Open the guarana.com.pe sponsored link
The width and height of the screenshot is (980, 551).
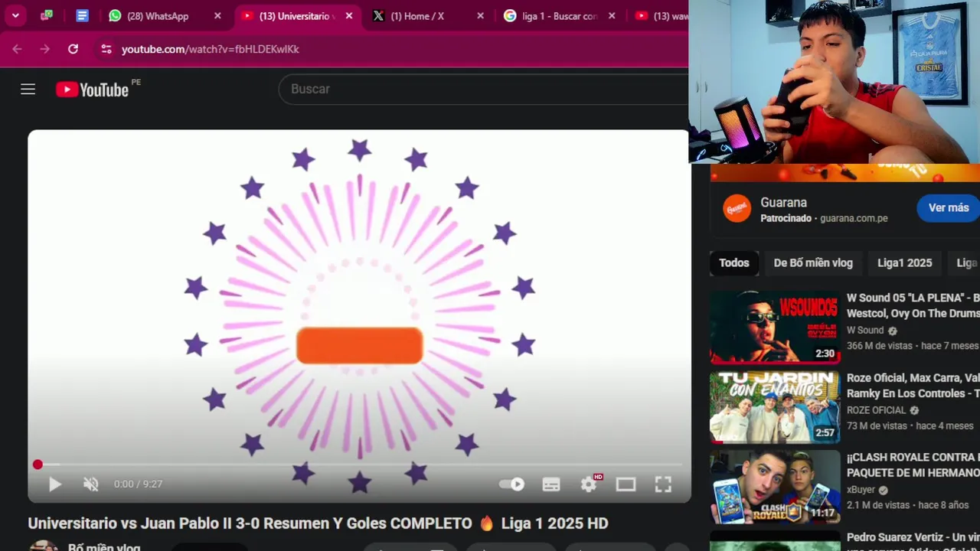tap(854, 218)
